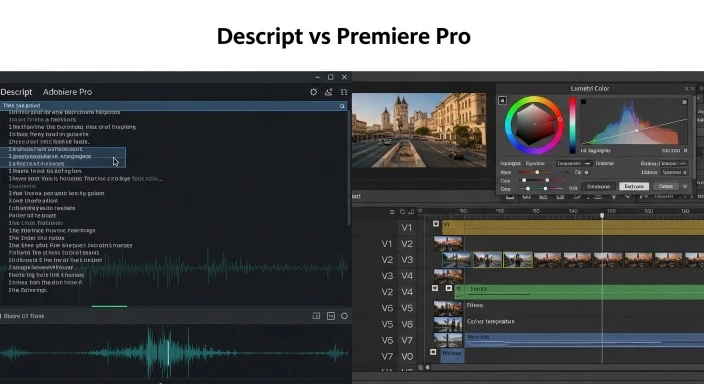Click the playhead marker on timeline ruler
704x384 pixels.
tap(602, 216)
